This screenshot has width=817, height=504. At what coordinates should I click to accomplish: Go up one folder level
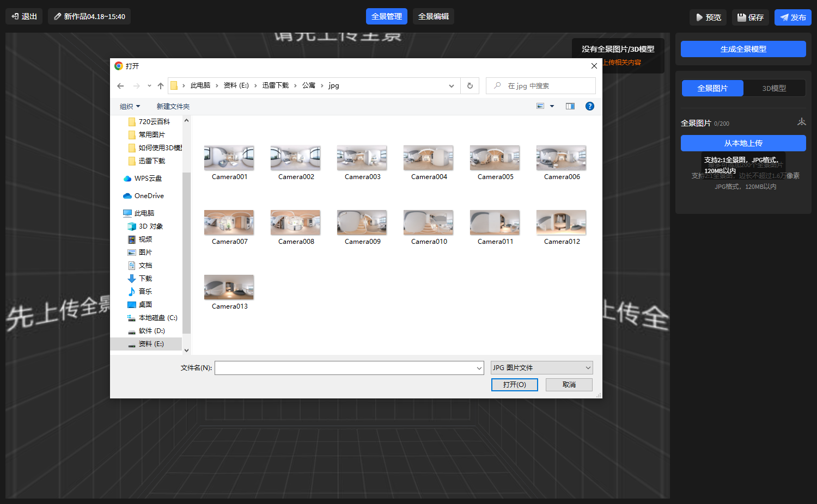[161, 86]
